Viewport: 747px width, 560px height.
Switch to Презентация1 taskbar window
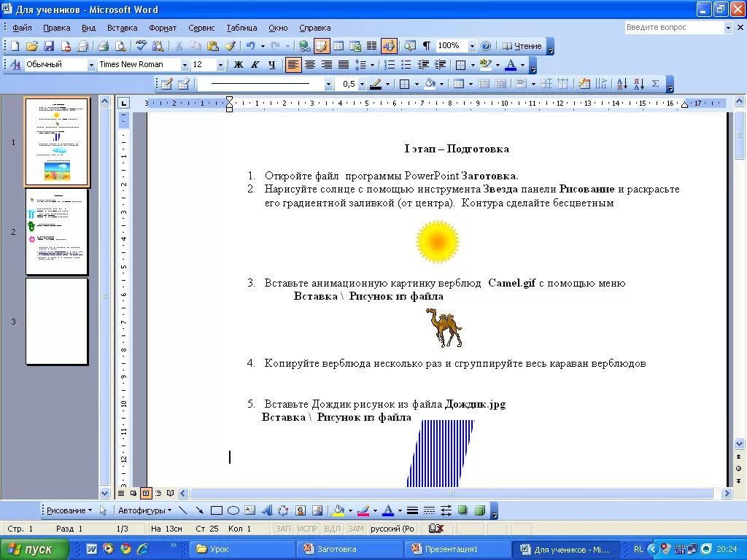point(458,549)
